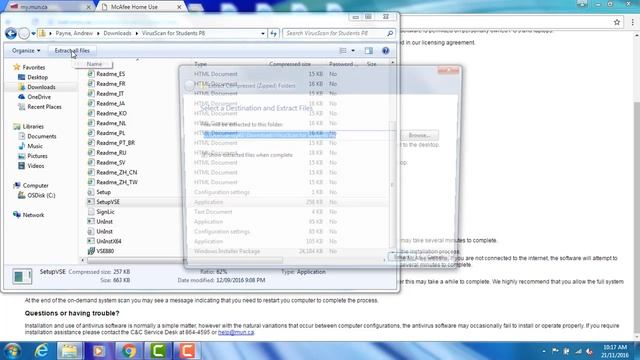The image size is (640, 360).
Task: Click the Action Center flag icon
Action: tap(555, 351)
